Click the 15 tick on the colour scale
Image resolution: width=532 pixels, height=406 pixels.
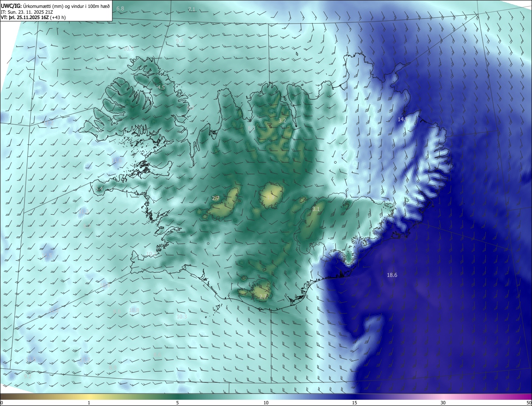tap(355, 403)
